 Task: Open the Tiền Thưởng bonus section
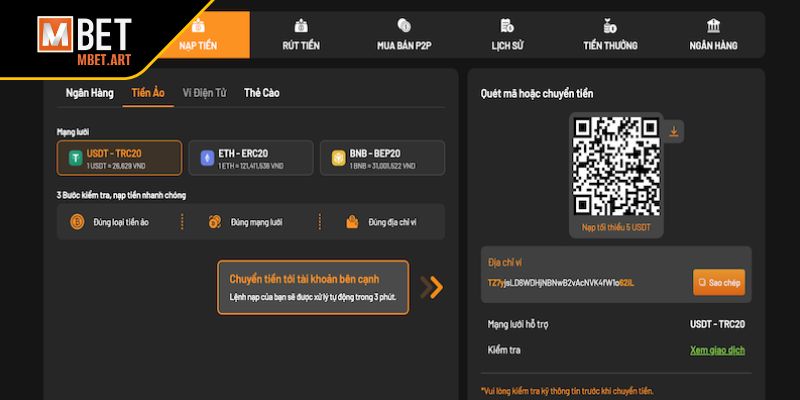[610, 35]
